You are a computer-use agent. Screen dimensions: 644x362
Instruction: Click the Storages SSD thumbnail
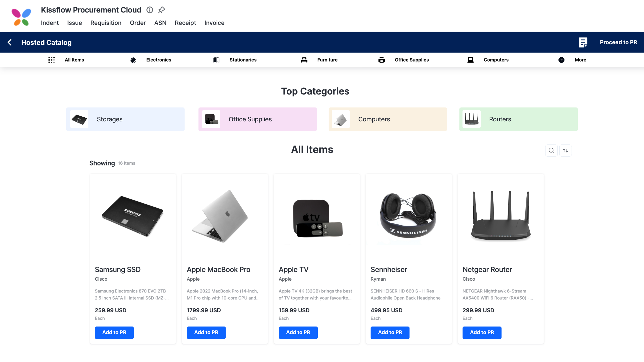tap(79, 119)
